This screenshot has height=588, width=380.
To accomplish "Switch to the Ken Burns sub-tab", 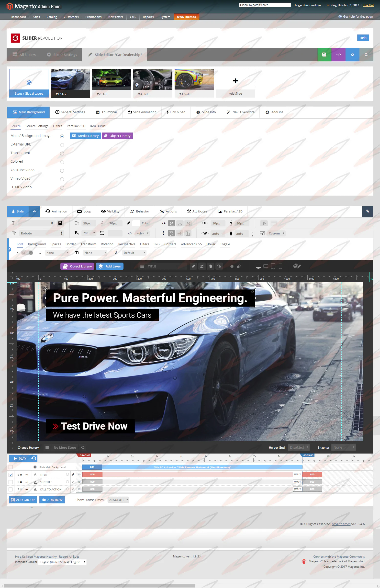I will (x=98, y=126).
